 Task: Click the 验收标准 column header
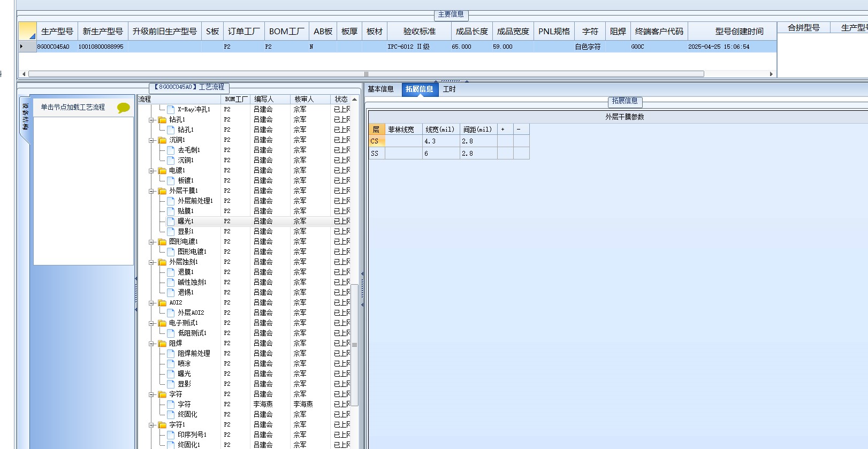coord(420,32)
